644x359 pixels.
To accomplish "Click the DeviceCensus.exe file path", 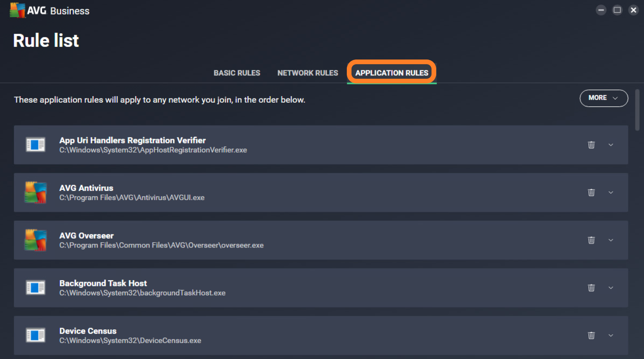I will 130,341.
